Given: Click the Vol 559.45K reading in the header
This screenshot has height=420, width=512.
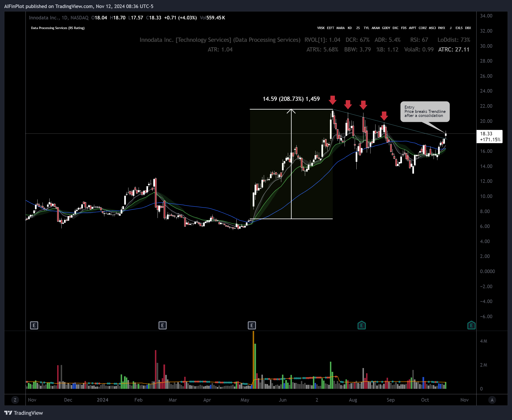Looking at the screenshot, I should point(212,18).
